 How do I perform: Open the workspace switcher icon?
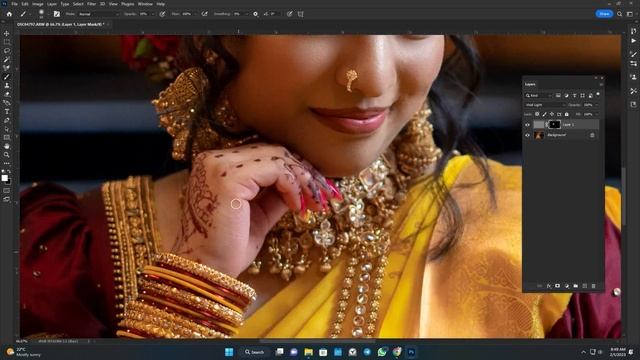tap(630, 14)
